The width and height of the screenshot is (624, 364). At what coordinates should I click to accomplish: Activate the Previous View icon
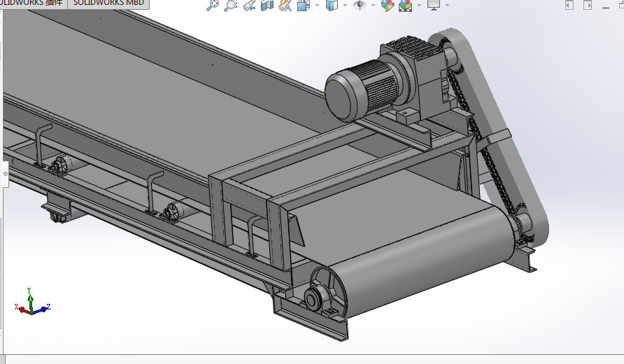click(249, 5)
